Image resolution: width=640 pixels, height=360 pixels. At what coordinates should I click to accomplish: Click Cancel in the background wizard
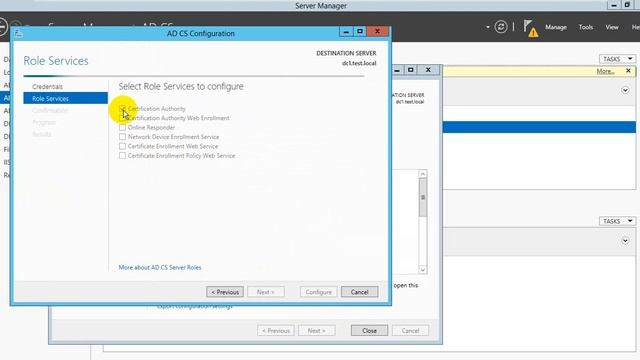(410, 331)
